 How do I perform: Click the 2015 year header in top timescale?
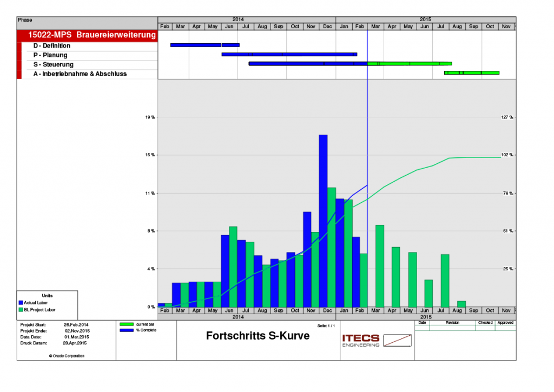(x=425, y=19)
